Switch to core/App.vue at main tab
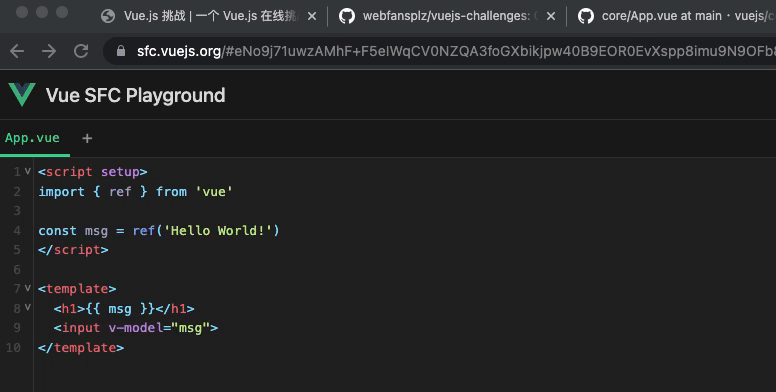Viewport: 776px width, 392px height. 673,16
